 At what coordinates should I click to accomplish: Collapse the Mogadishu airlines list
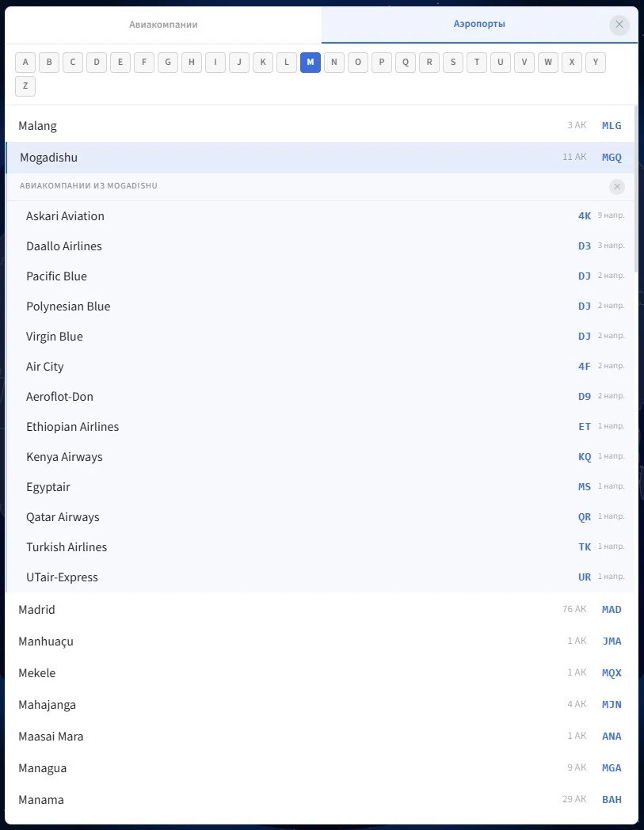click(617, 187)
